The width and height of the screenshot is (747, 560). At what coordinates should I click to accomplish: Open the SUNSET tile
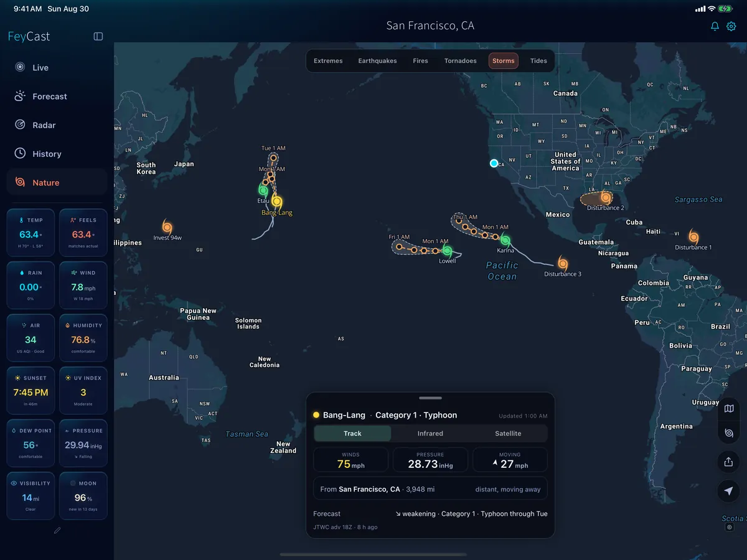(x=31, y=391)
